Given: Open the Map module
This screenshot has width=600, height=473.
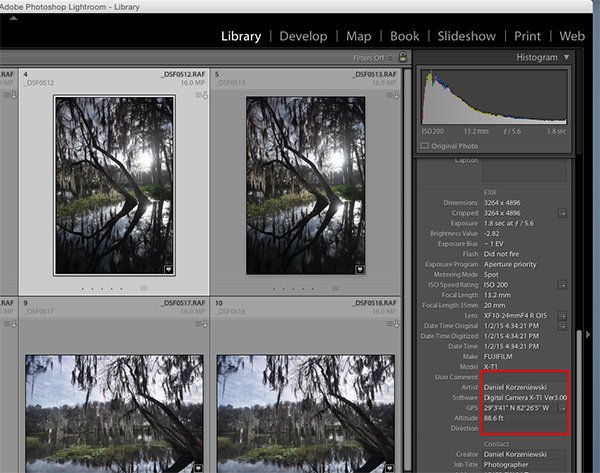Looking at the screenshot, I should click(358, 36).
